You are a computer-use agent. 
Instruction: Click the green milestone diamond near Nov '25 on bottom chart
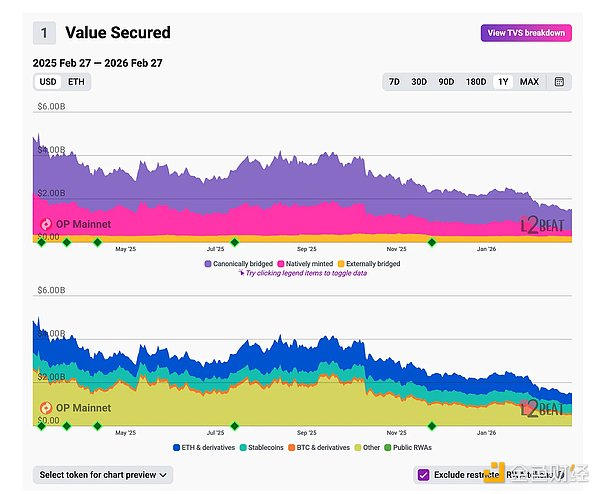point(432,425)
